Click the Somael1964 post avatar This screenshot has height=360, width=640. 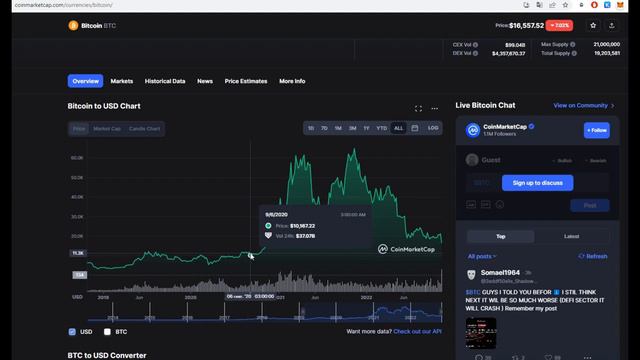tap(471, 275)
